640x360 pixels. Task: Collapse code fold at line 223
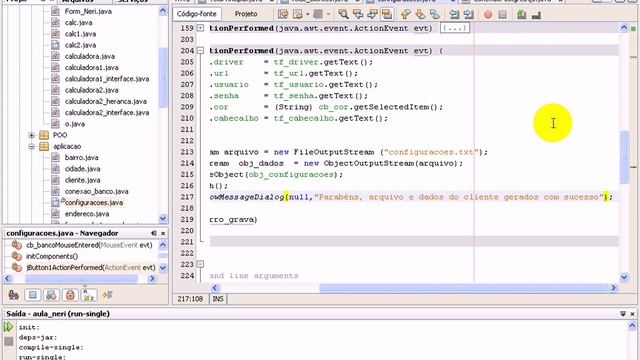(x=200, y=264)
